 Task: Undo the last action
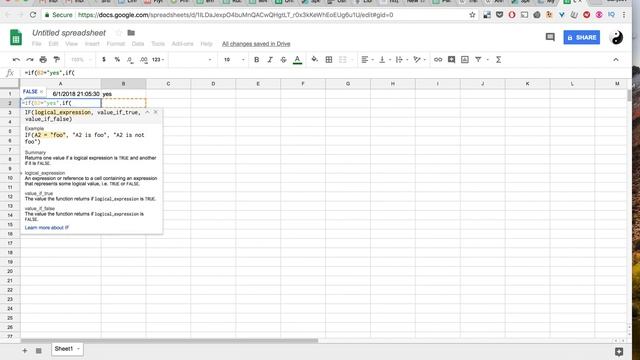[x=16, y=60]
